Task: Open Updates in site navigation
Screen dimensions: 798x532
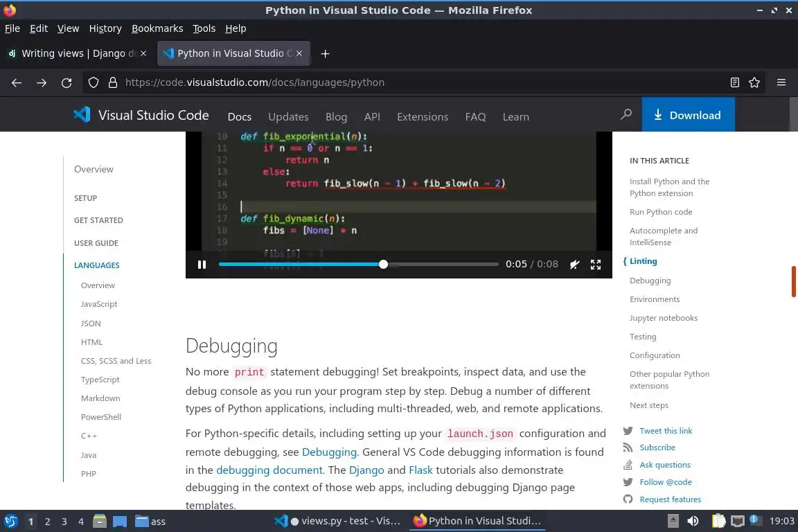Action: 288,116
